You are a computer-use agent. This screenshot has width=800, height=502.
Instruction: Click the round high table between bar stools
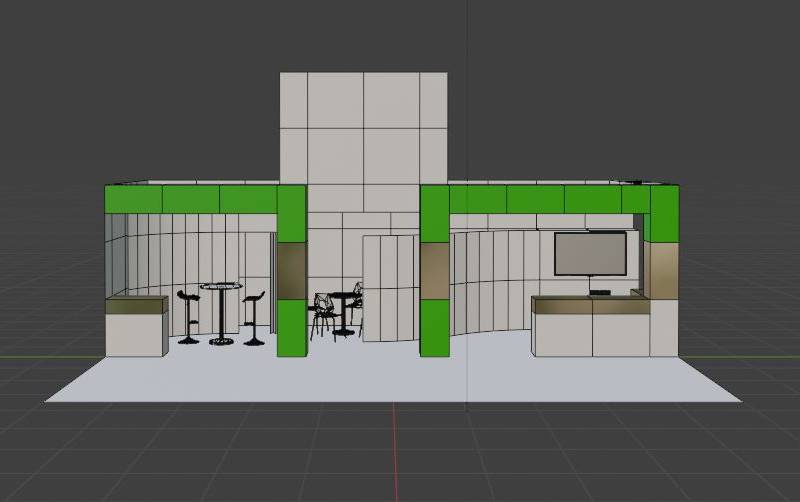click(221, 312)
